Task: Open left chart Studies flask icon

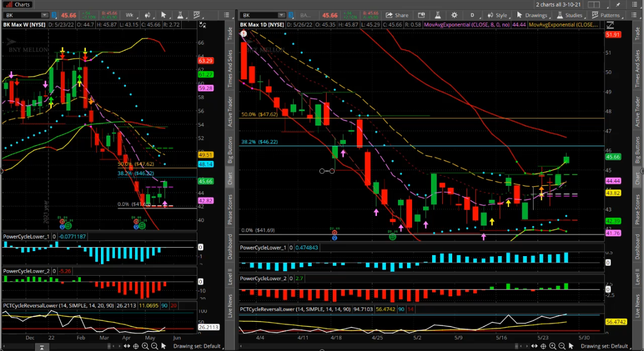Action: coord(180,15)
